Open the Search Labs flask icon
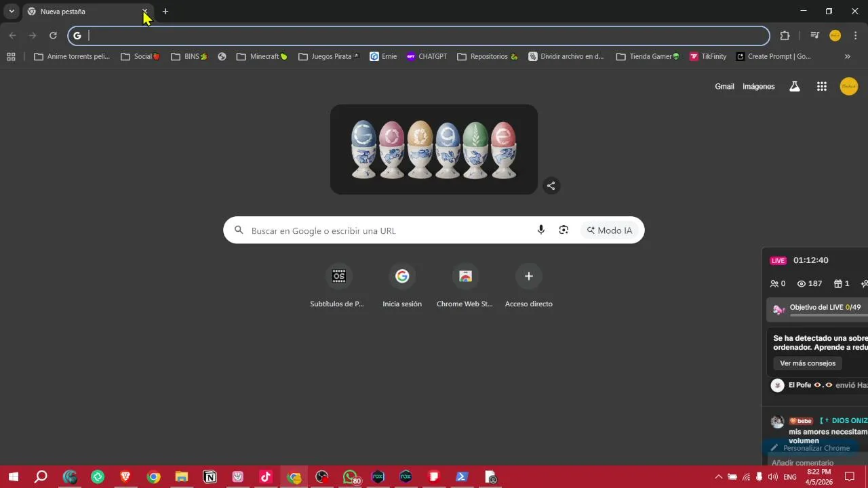868x488 pixels. [x=795, y=86]
